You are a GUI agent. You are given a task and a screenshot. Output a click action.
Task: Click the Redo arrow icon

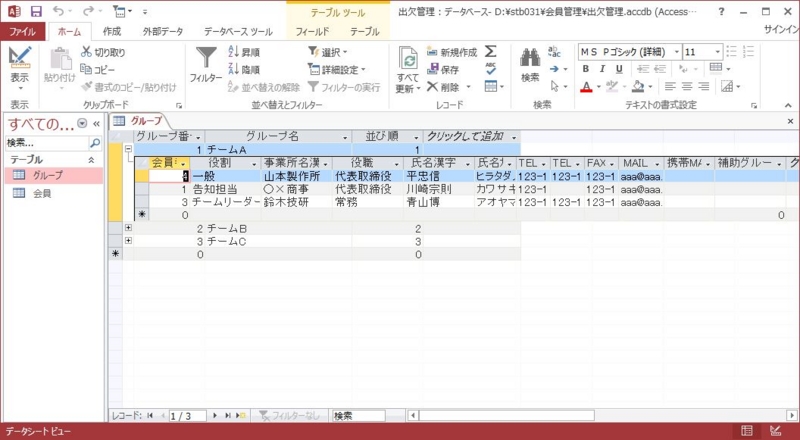coord(88,11)
